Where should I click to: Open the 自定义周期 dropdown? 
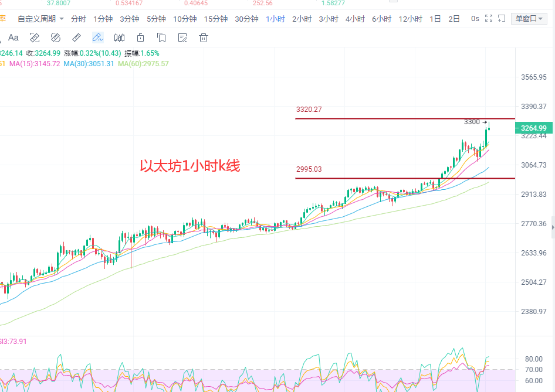coord(40,19)
